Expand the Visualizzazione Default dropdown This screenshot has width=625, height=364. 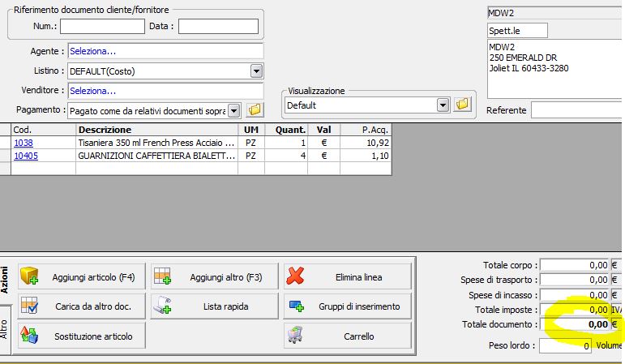[443, 105]
